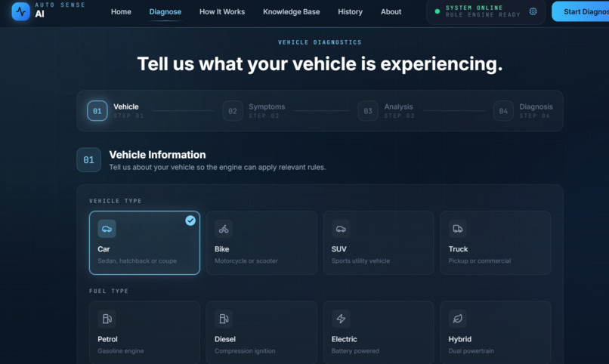Click the SUV vehicle icon
This screenshot has width=609, height=364.
pos(341,229)
